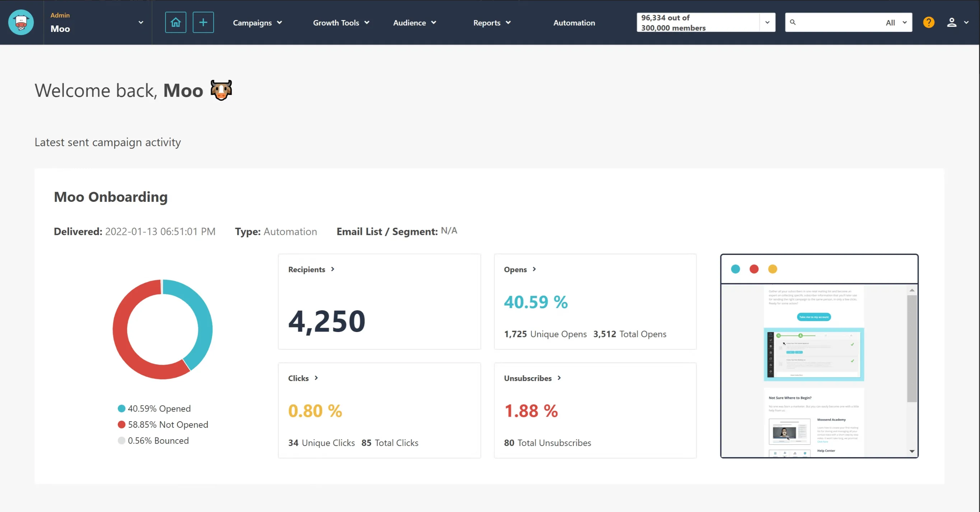Click the 4,250 recipients count button
980x512 pixels.
click(x=327, y=319)
